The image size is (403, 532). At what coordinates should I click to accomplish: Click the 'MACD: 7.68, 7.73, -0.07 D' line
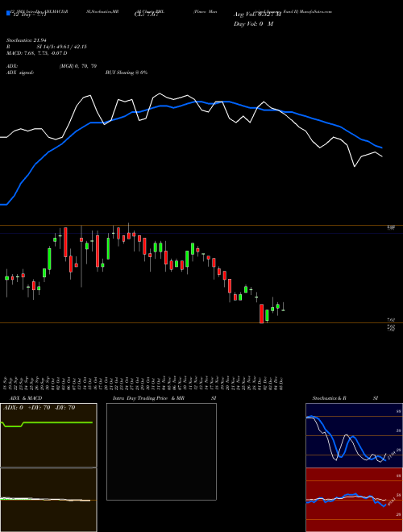click(37, 53)
